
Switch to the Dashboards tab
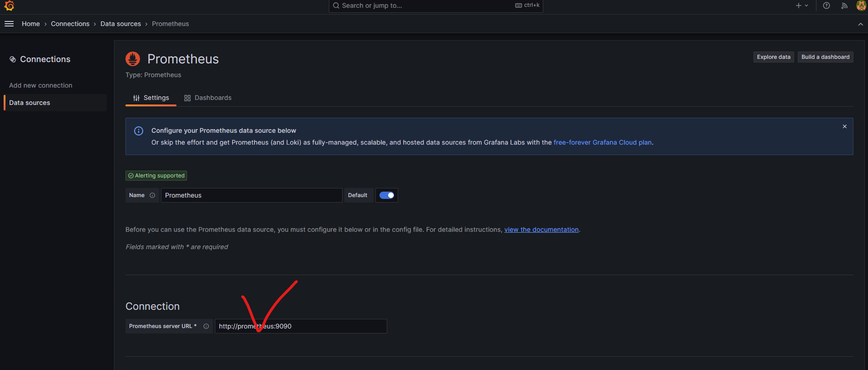click(208, 98)
